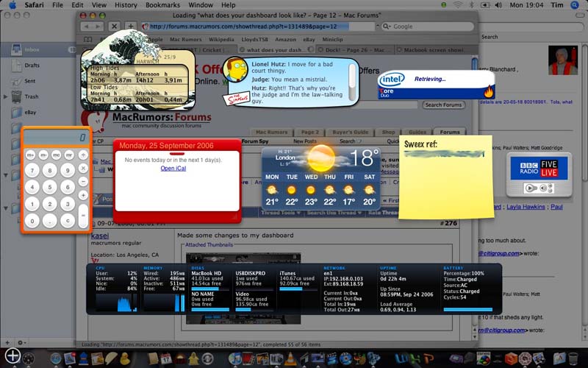Click the equals key on Calculator widget
Screen dimensions: 588x368
[83, 216]
